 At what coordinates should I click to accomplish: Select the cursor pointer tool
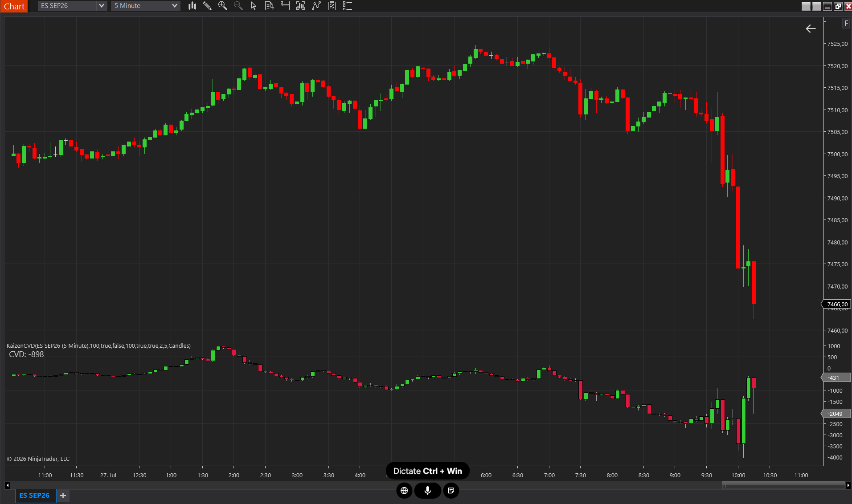254,6
